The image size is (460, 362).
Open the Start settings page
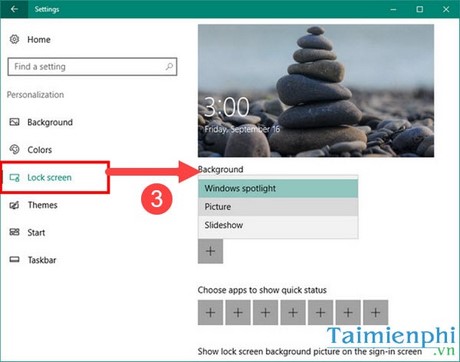pos(36,232)
